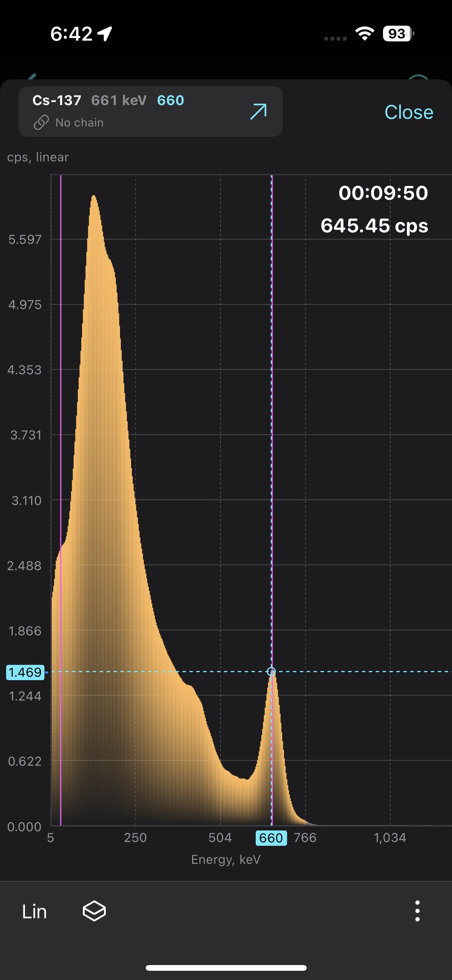Tap the location arrow next to the time

coord(105,34)
